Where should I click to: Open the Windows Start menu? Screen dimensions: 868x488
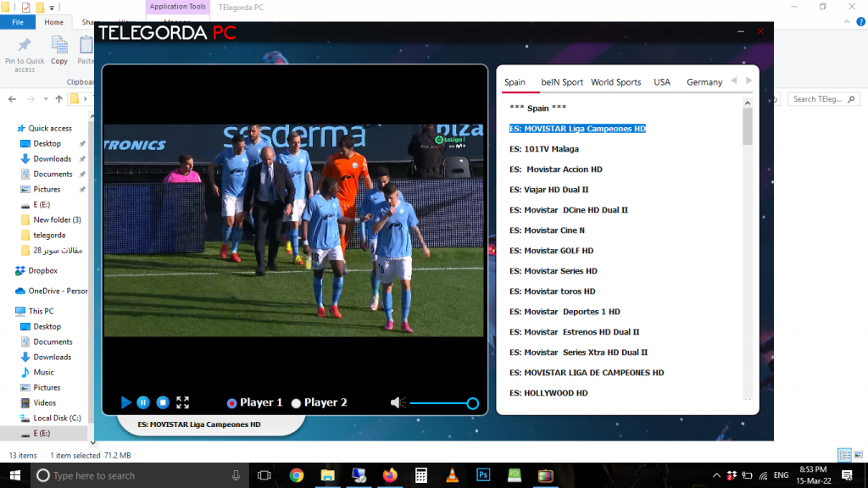point(15,475)
